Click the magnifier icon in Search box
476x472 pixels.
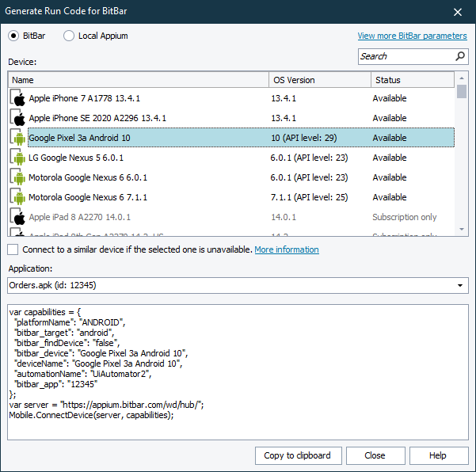[x=460, y=56]
